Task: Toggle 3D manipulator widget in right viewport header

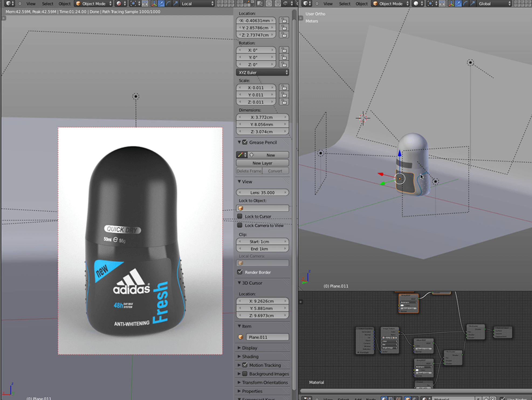Action: click(451, 4)
